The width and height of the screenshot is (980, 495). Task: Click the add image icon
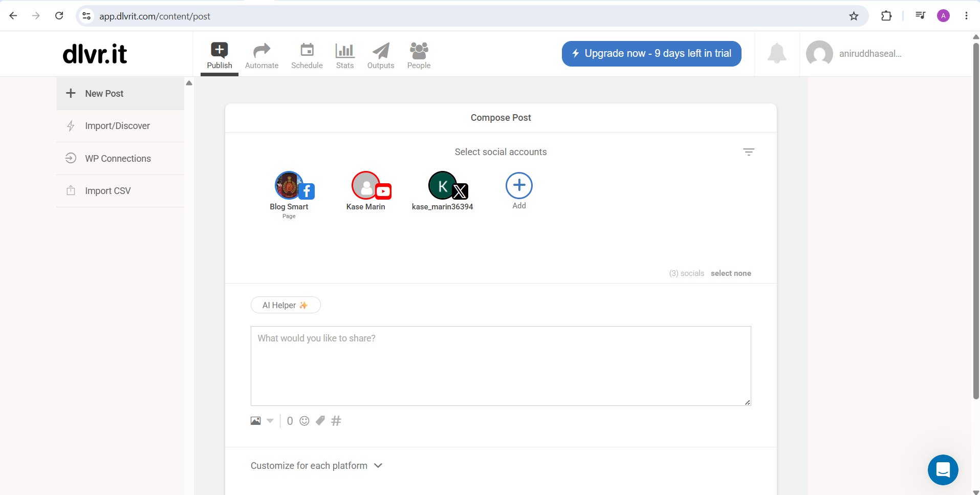[x=255, y=421]
